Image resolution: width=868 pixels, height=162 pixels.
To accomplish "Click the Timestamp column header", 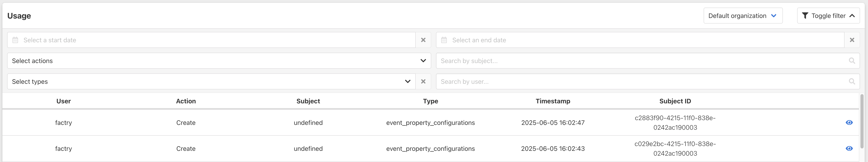I will tap(553, 101).
